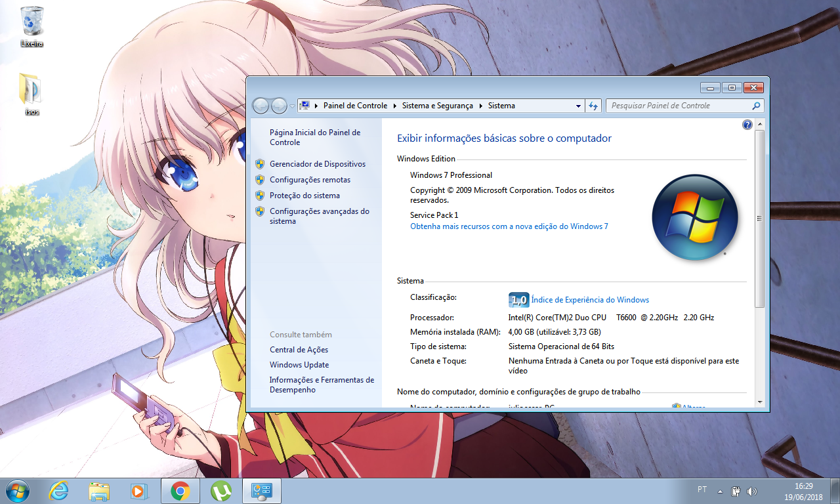Minimize the Sistema window
This screenshot has height=504, width=840.
[x=710, y=87]
